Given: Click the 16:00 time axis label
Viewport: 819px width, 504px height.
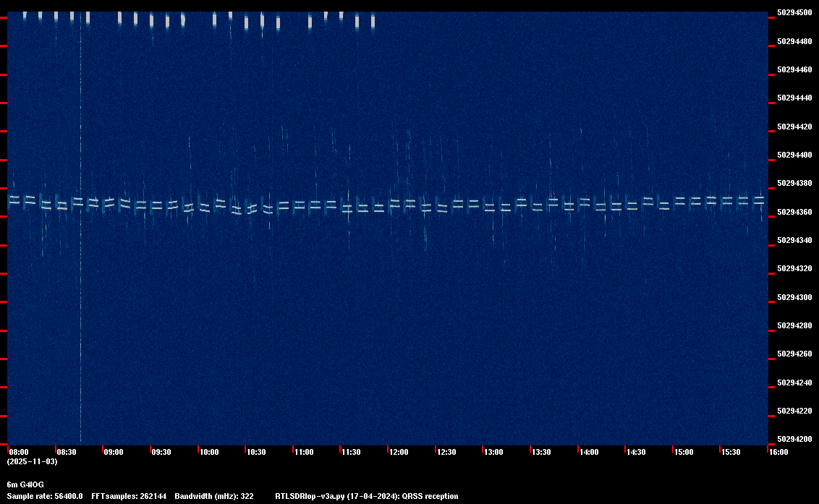Looking at the screenshot, I should pos(778,452).
